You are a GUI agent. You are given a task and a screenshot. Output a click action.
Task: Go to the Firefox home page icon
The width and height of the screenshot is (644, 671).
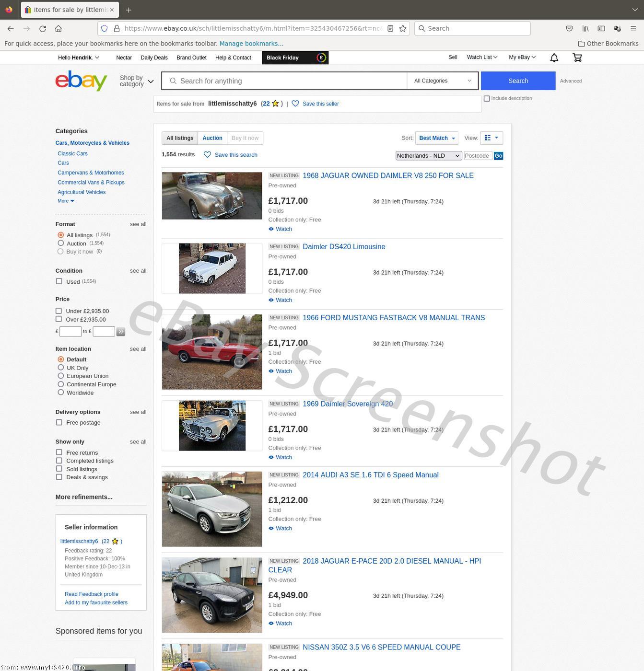pyautogui.click(x=59, y=29)
